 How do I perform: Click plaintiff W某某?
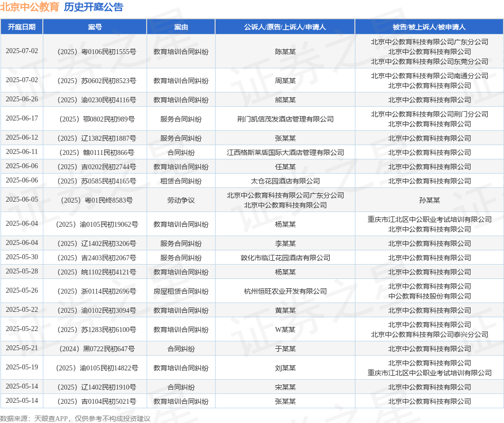click(285, 330)
